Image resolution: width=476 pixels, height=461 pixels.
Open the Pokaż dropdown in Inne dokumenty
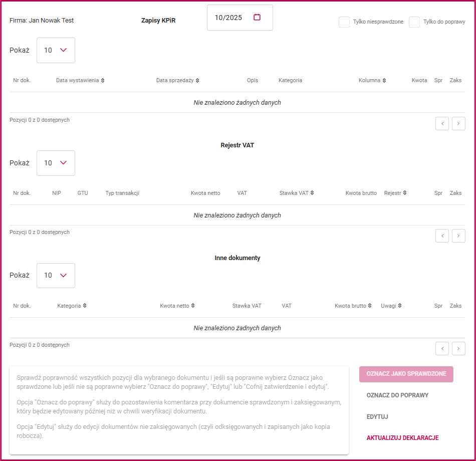[x=56, y=276]
